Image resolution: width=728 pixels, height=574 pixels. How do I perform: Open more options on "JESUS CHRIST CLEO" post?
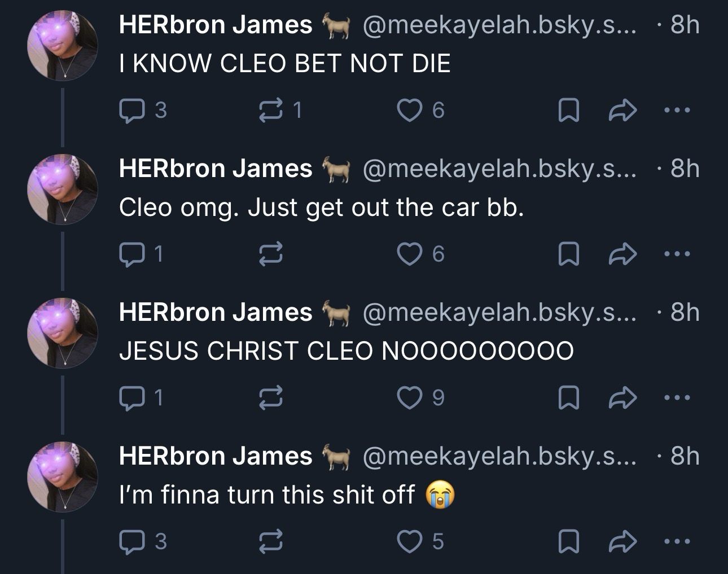coord(677,398)
